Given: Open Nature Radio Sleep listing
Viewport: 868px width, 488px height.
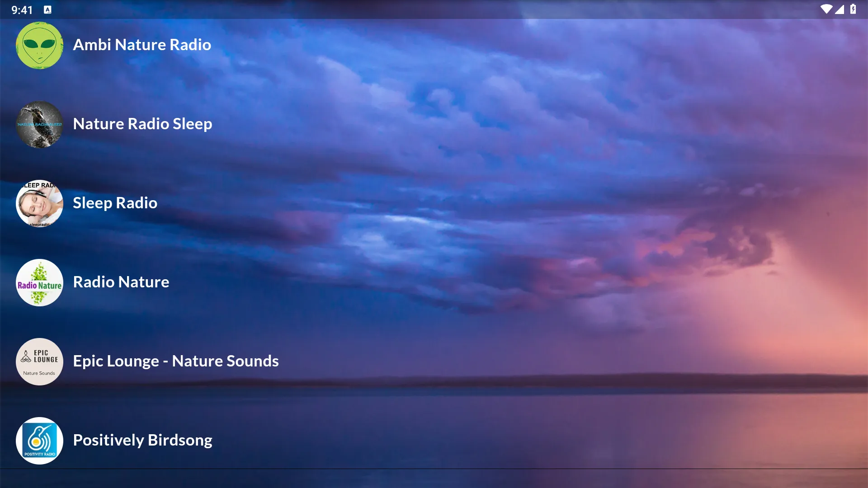Looking at the screenshot, I should (142, 123).
